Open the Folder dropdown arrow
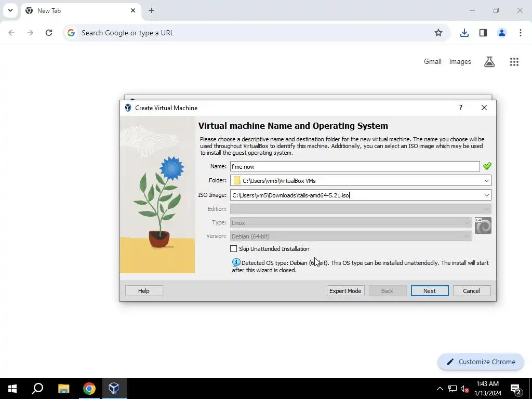 tap(486, 180)
